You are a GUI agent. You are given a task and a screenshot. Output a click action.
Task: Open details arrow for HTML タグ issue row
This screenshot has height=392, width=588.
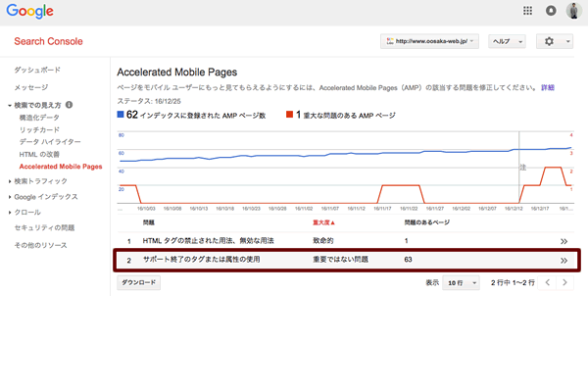(x=563, y=241)
